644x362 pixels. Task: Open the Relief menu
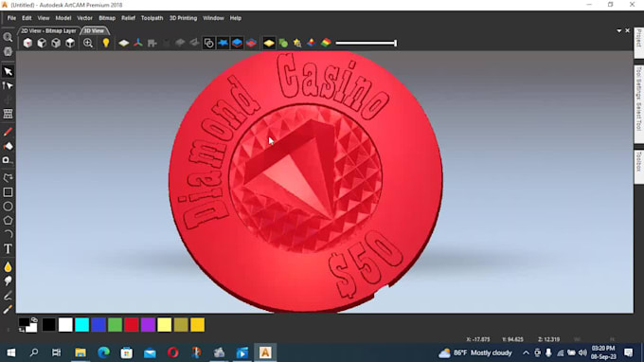coord(128,18)
